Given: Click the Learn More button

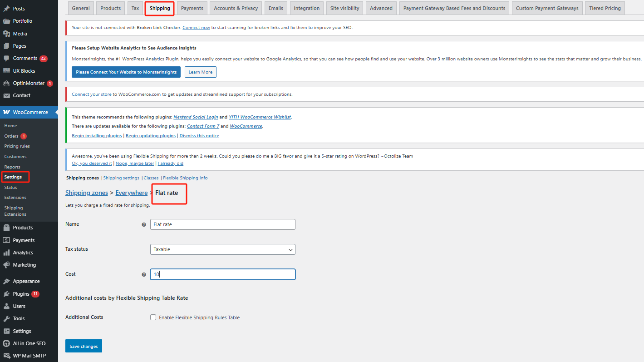Looking at the screenshot, I should click(201, 72).
